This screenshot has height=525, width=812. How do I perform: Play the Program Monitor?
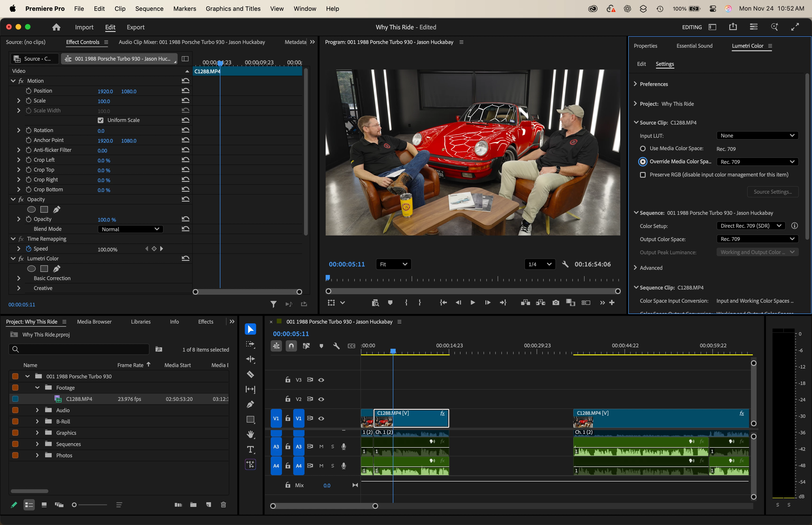pos(473,303)
